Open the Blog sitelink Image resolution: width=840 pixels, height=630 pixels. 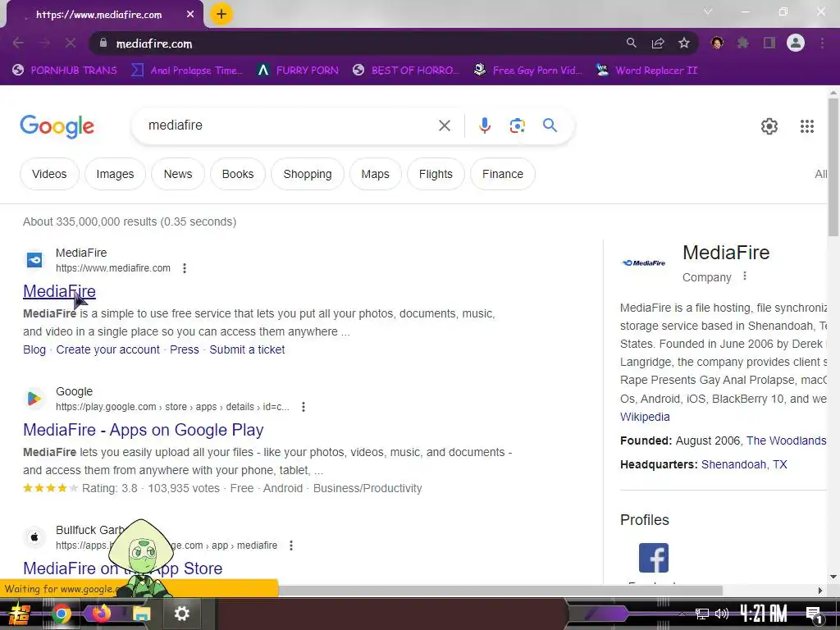pos(34,349)
